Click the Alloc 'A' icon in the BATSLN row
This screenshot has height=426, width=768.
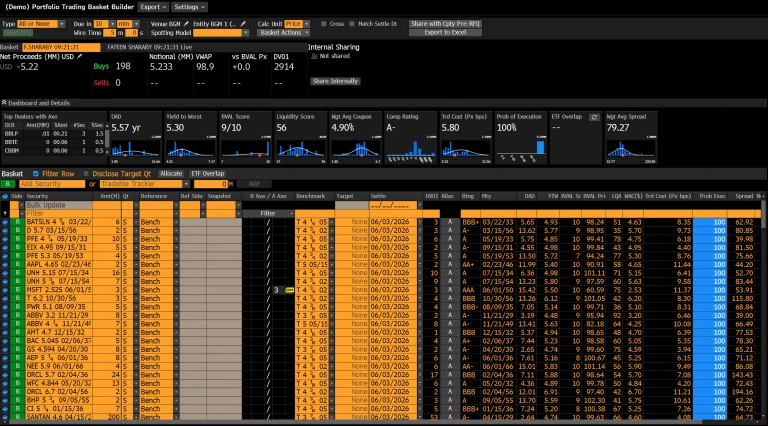450,222
